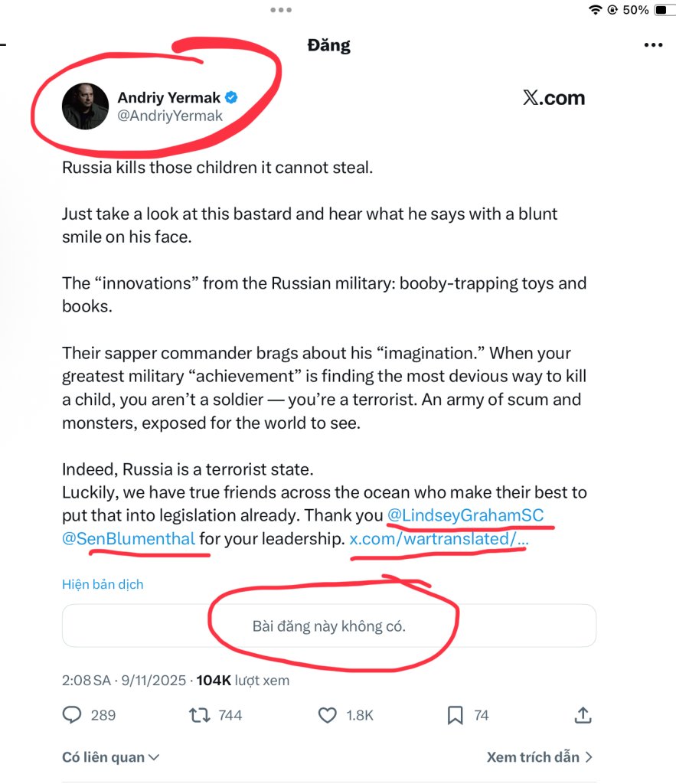Tap the battery indicator in status bar
This screenshot has width=676, height=784.
coord(660,10)
